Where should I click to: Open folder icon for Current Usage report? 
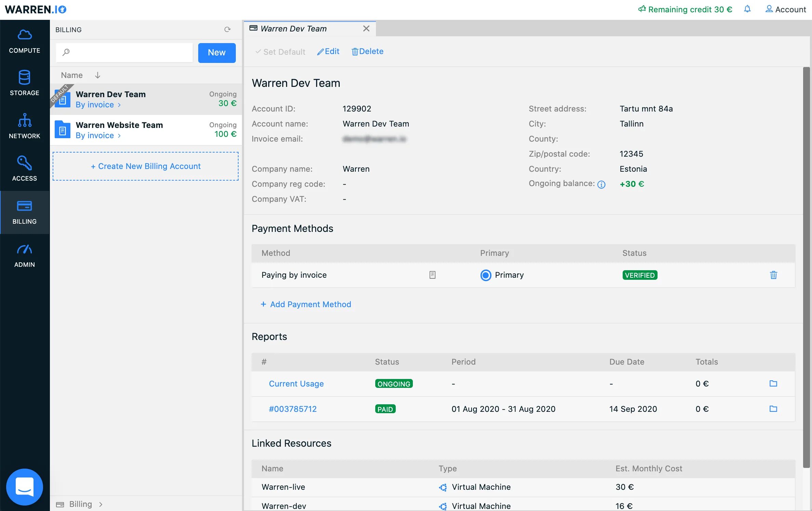(773, 383)
